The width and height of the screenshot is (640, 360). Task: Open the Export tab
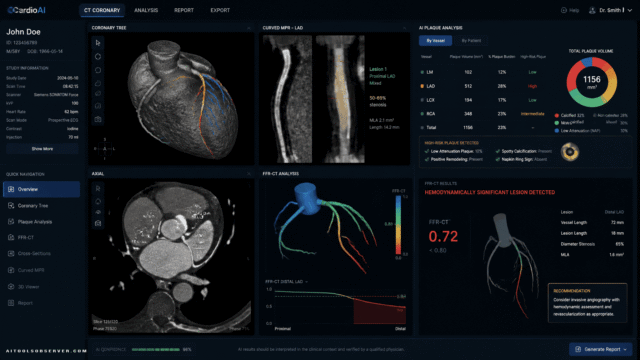click(220, 10)
